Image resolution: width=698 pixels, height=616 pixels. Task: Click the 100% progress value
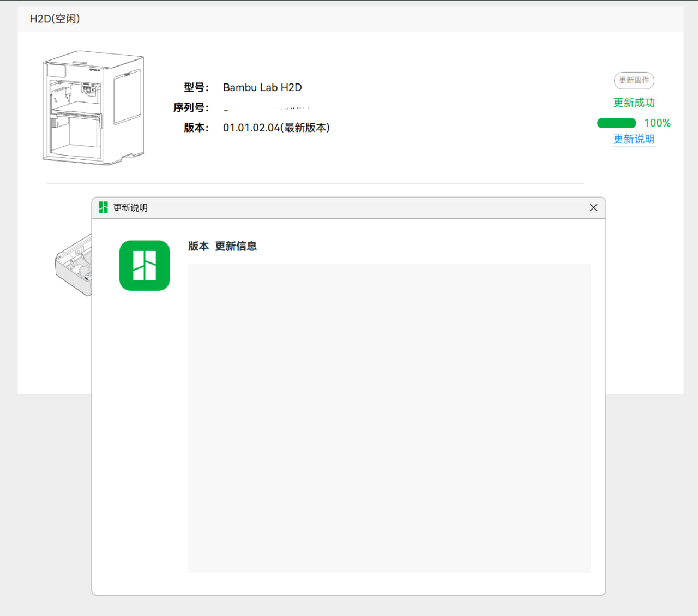pyautogui.click(x=657, y=123)
